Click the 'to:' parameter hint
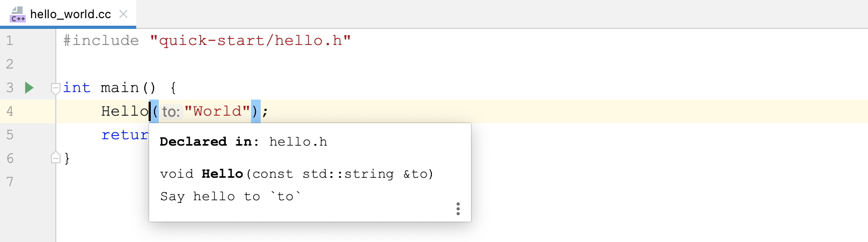868x242 pixels. click(x=171, y=111)
